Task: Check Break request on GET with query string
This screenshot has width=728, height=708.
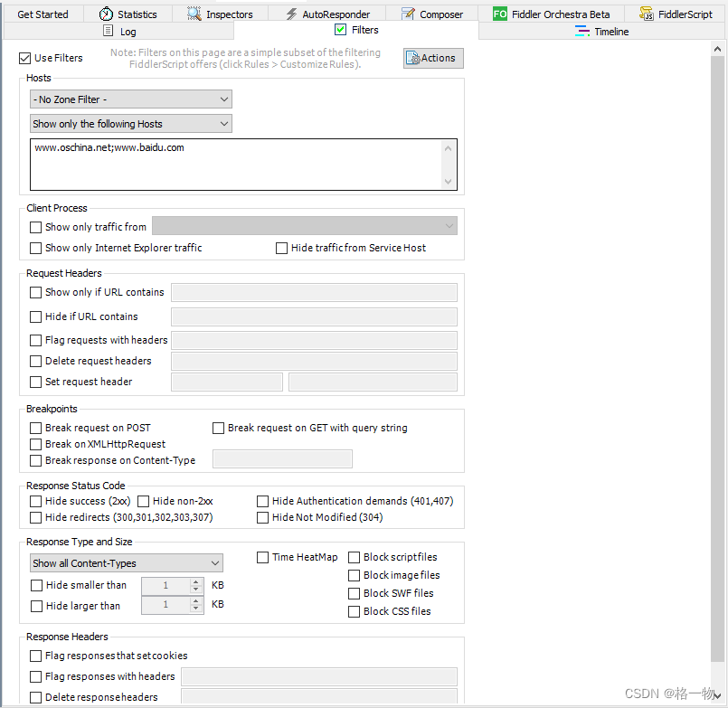Action: (x=218, y=428)
